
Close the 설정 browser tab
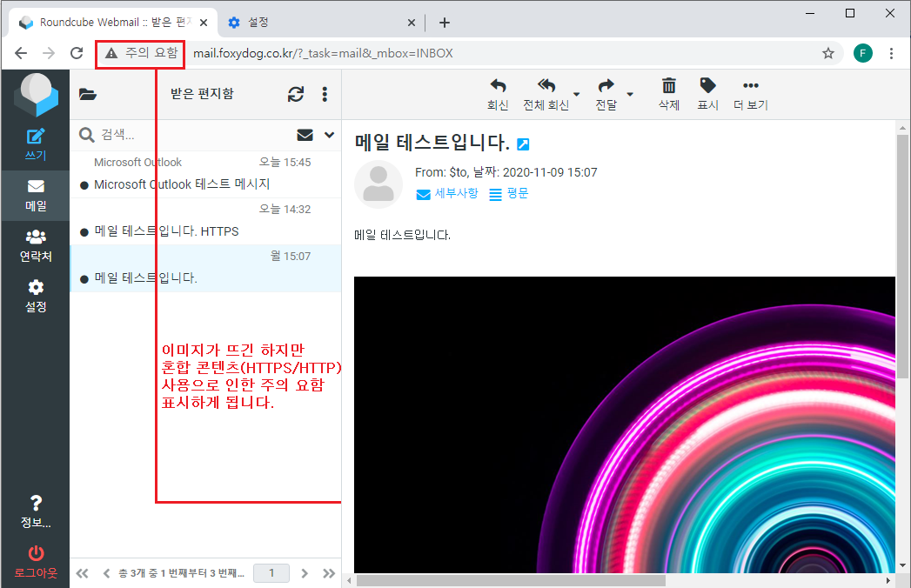click(x=412, y=23)
